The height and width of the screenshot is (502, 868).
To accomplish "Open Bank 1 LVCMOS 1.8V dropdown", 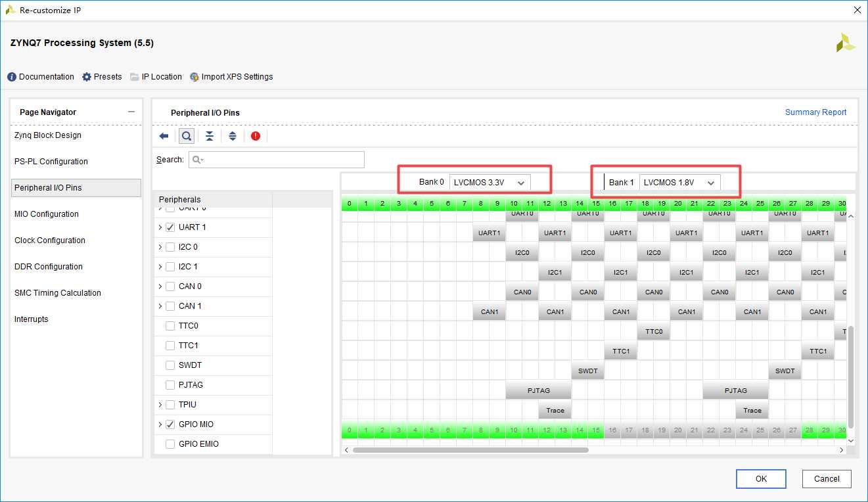I will (680, 183).
